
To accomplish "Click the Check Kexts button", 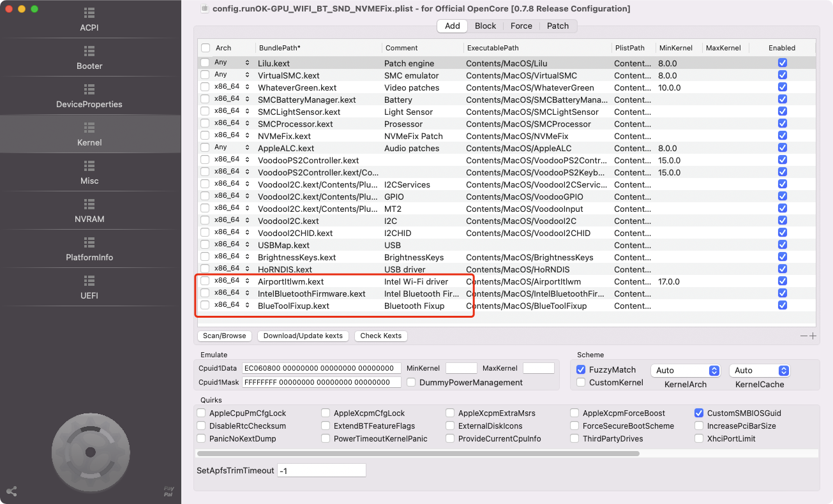I will click(x=380, y=336).
